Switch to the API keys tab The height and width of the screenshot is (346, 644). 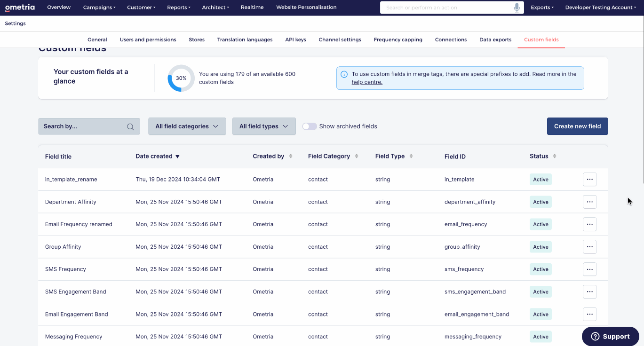pos(295,40)
